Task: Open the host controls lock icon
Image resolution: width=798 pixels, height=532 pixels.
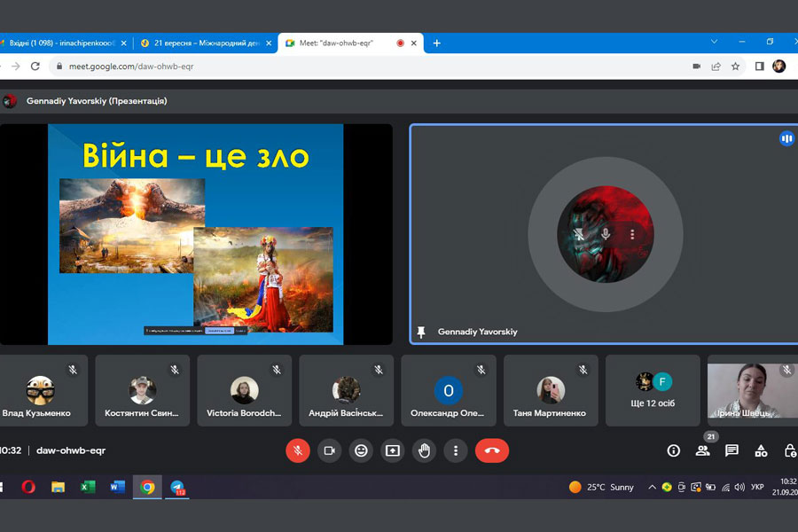Action: pyautogui.click(x=789, y=450)
